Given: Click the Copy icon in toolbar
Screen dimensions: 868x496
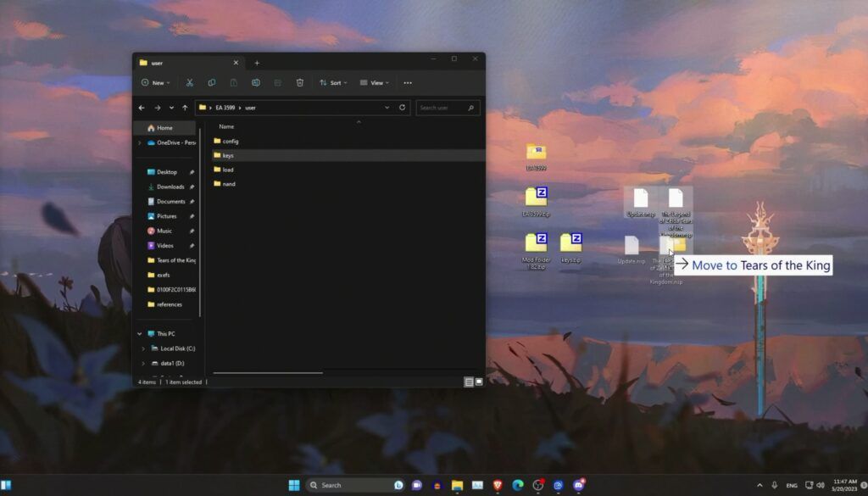Looking at the screenshot, I should [x=211, y=83].
